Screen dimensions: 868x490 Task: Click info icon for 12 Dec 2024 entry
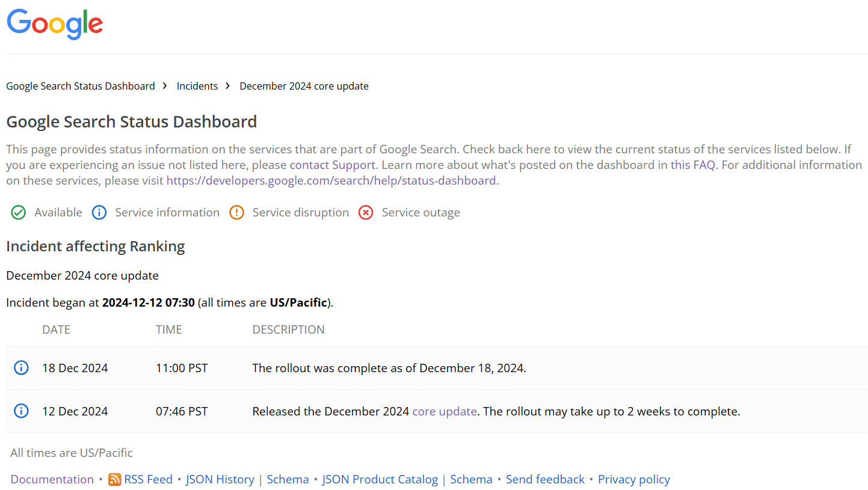click(x=21, y=411)
